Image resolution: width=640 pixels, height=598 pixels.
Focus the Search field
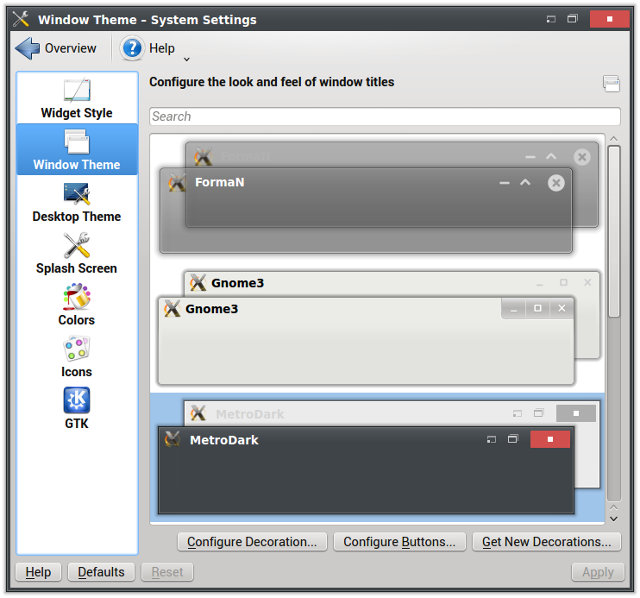(384, 116)
